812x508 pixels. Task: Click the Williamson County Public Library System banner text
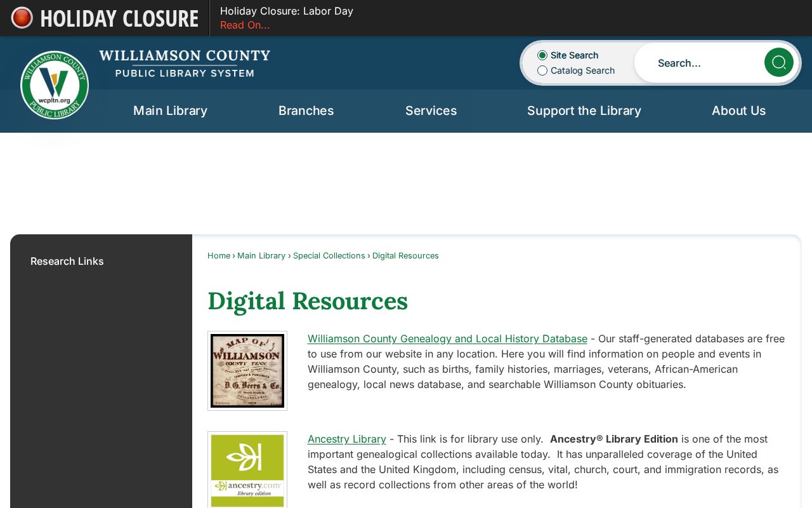(185, 63)
